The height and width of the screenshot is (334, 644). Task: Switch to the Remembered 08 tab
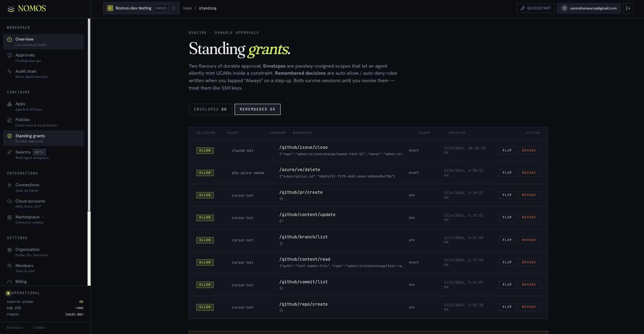coord(258,109)
